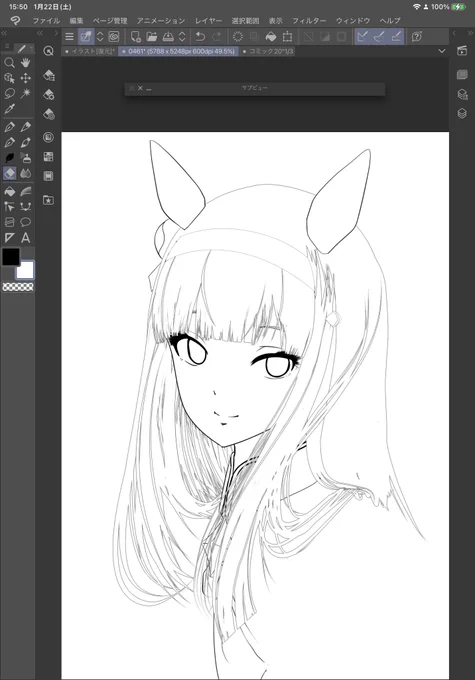Click New document icon in command bar
This screenshot has width=475, height=680.
click(136, 36)
